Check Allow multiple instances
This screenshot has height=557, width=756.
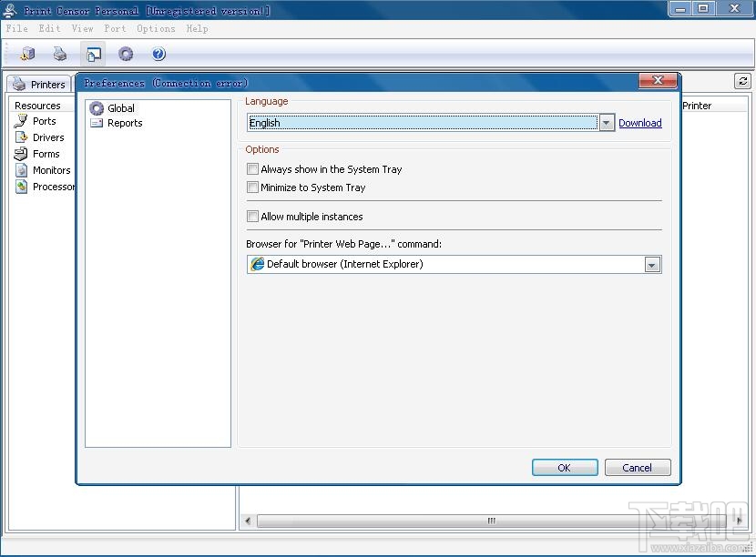252,216
